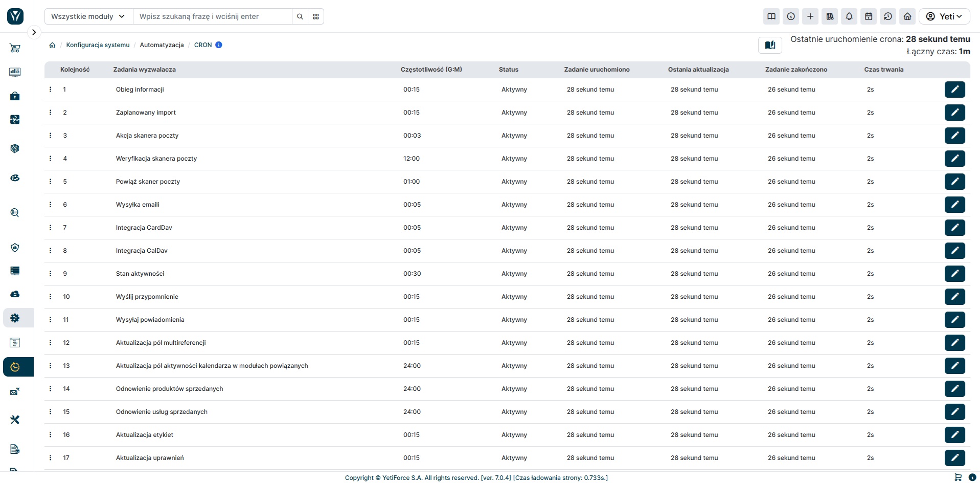Screen dimensions: 980x483
Task: Click the Kolejność column header
Action: pos(75,70)
